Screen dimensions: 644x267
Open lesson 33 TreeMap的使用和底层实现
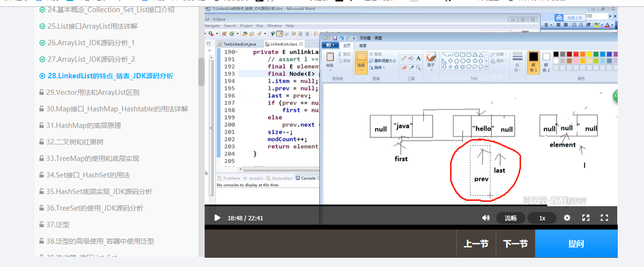[x=89, y=159]
